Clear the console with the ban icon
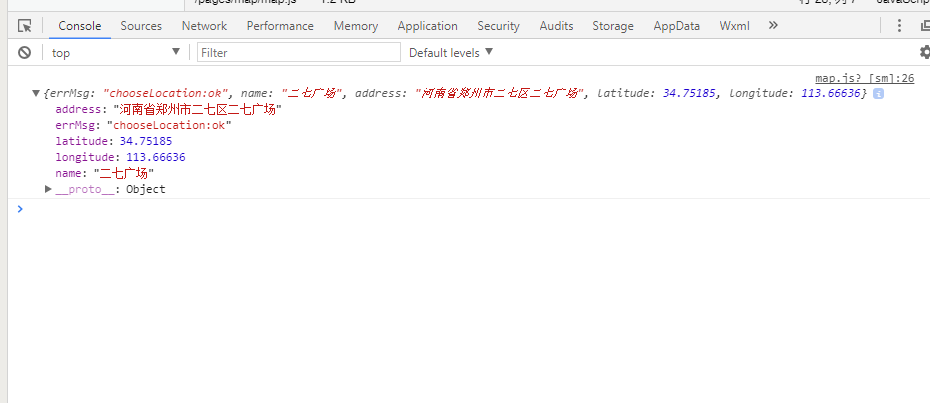 (24, 53)
